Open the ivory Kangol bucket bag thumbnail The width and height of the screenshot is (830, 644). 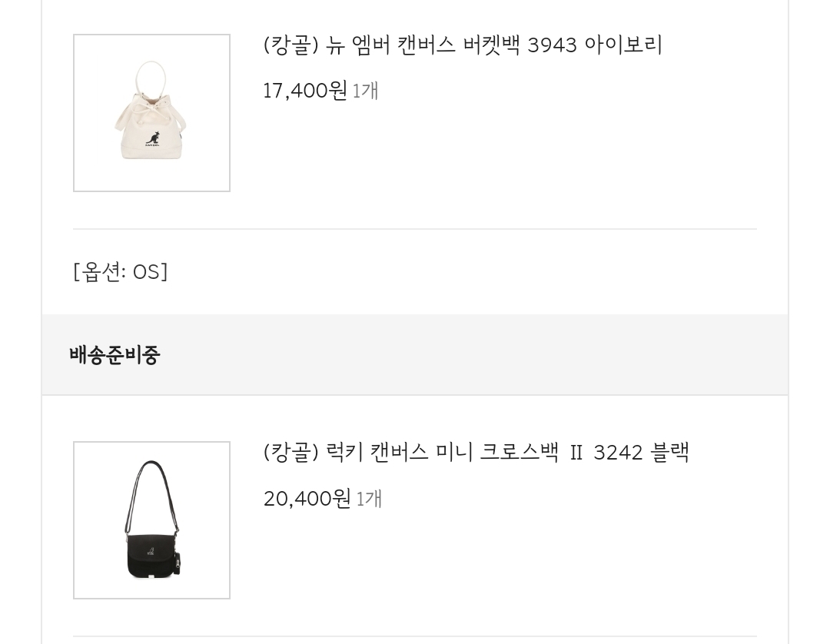click(x=151, y=113)
